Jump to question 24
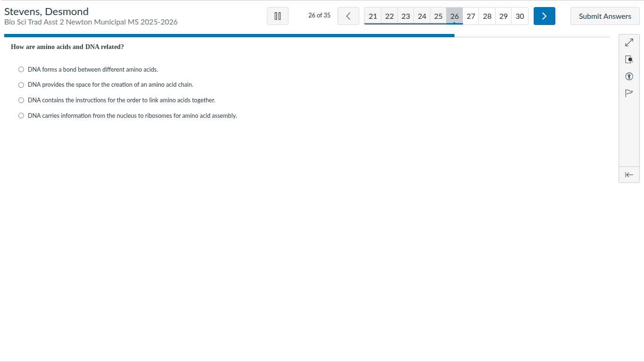 click(x=422, y=16)
